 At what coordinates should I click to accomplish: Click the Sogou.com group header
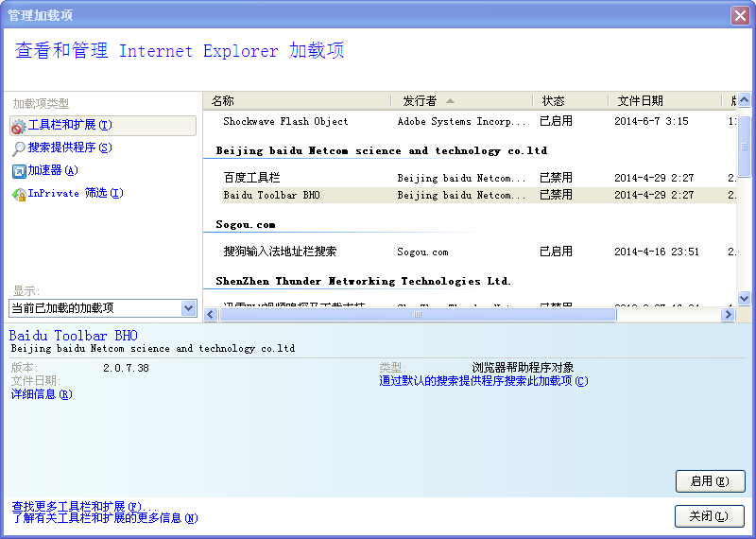pyautogui.click(x=246, y=224)
